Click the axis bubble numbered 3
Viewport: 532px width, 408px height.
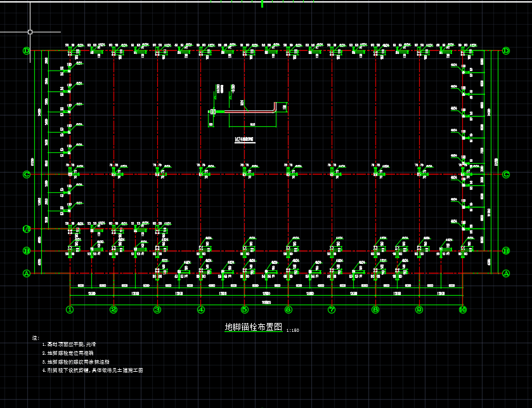click(157, 310)
